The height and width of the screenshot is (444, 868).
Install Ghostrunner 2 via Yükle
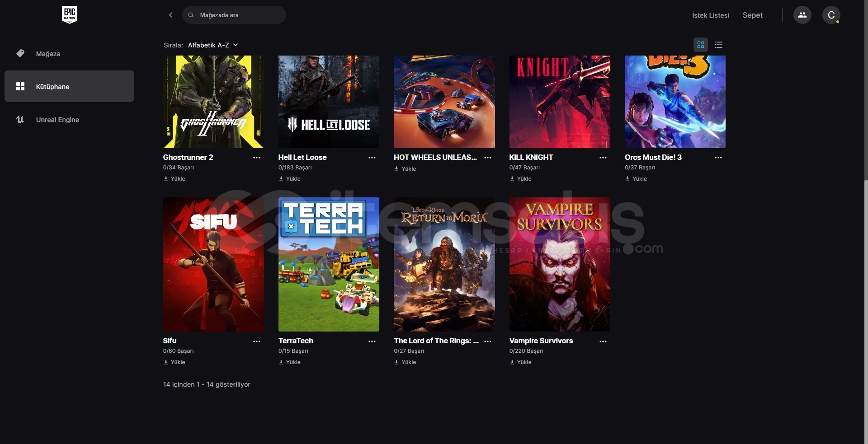click(x=175, y=178)
